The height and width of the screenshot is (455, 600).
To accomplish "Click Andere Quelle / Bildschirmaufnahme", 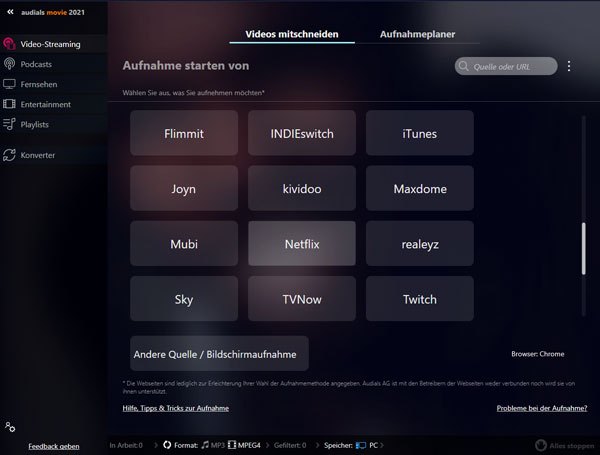I will pyautogui.click(x=219, y=354).
